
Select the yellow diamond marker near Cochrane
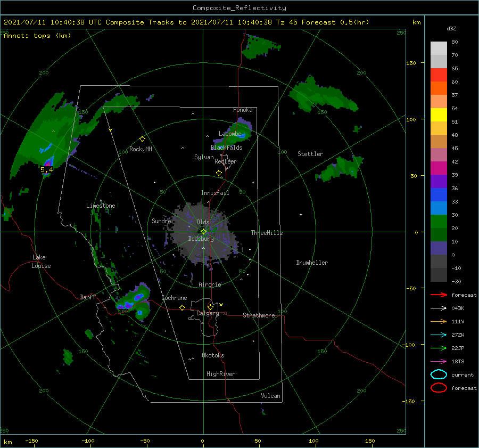click(x=183, y=307)
